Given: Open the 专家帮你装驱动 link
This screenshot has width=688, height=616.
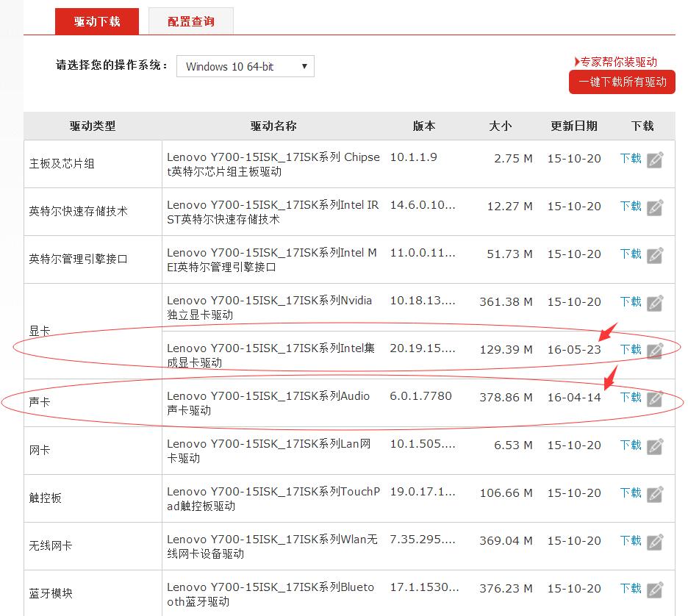Looking at the screenshot, I should coord(616,62).
